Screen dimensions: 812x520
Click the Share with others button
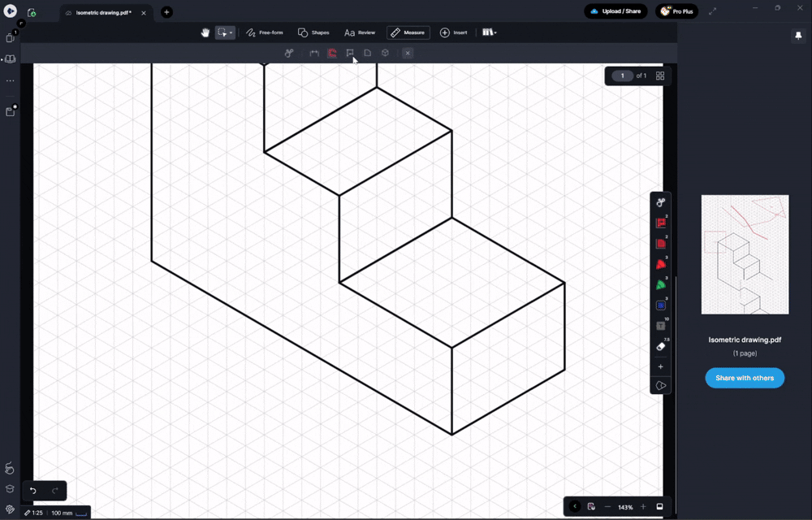745,378
